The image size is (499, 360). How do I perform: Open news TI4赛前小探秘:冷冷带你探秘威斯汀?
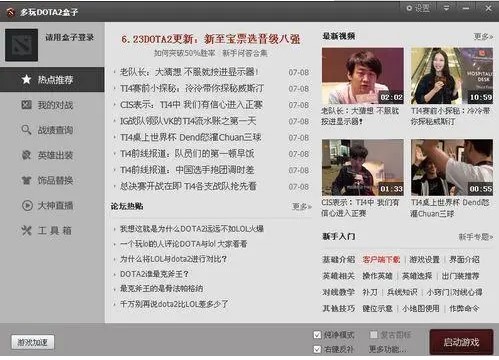click(x=192, y=88)
